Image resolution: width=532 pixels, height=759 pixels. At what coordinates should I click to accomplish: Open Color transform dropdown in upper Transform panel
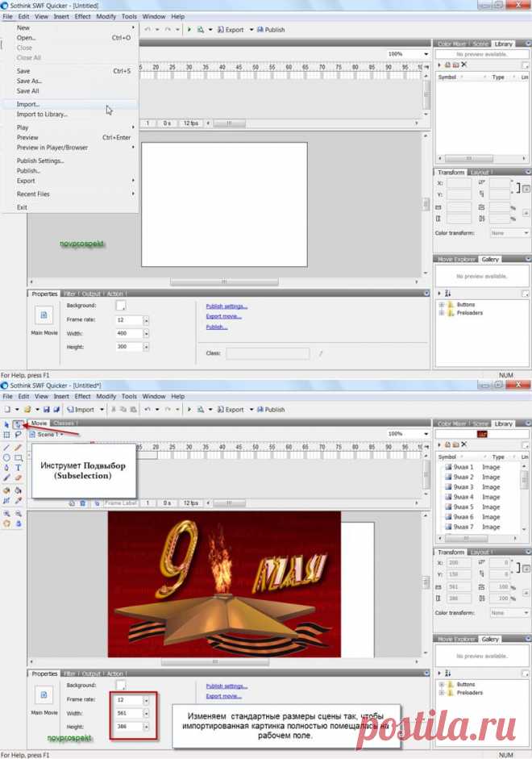pos(509,233)
